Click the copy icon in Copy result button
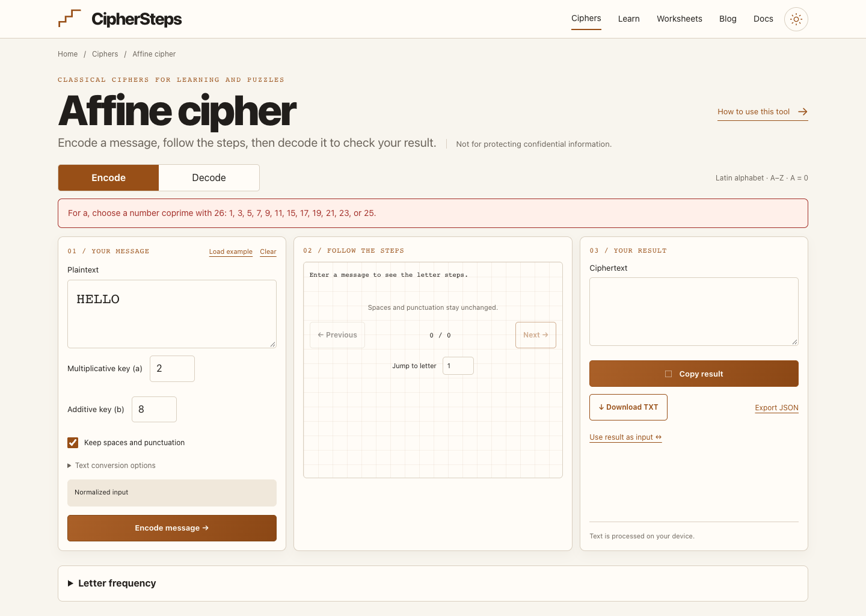This screenshot has height=616, width=866. (668, 374)
